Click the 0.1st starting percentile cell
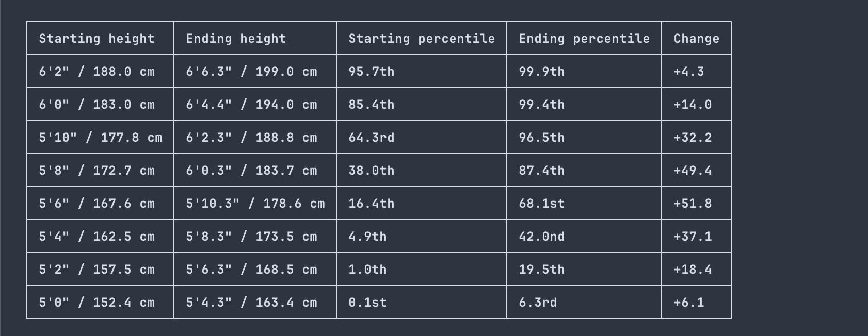The image size is (868, 336). coord(367,303)
